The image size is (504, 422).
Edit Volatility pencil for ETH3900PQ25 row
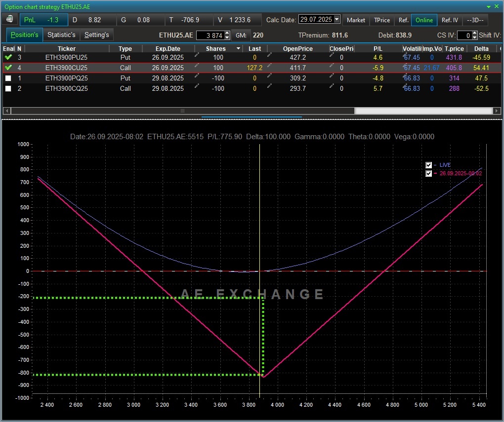tap(405, 76)
